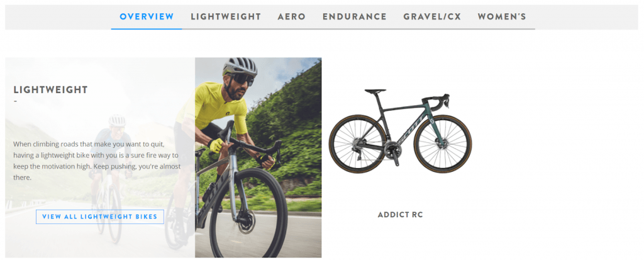Open the Lightweight tab
This screenshot has height=260, width=644.
tap(226, 17)
